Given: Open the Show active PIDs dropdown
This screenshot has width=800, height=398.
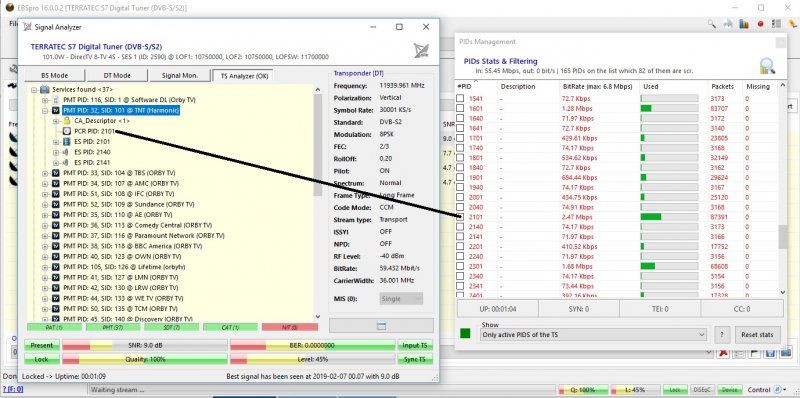Looking at the screenshot, I should tap(593, 335).
